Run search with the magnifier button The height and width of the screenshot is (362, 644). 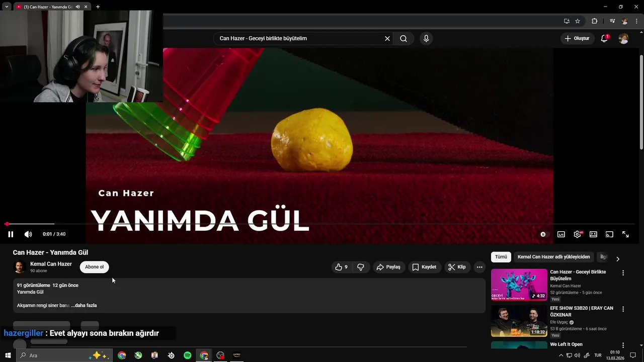click(x=404, y=38)
